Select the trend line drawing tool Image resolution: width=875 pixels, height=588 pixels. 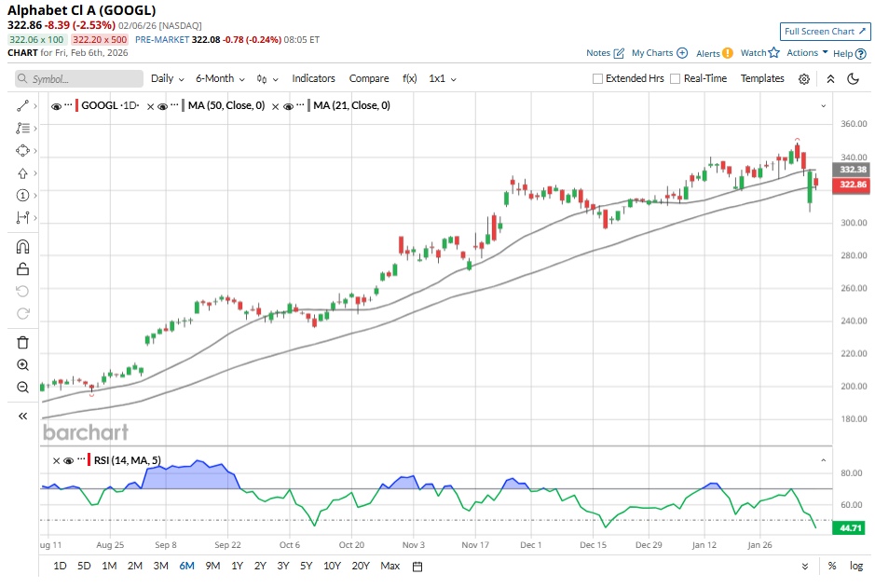23,106
